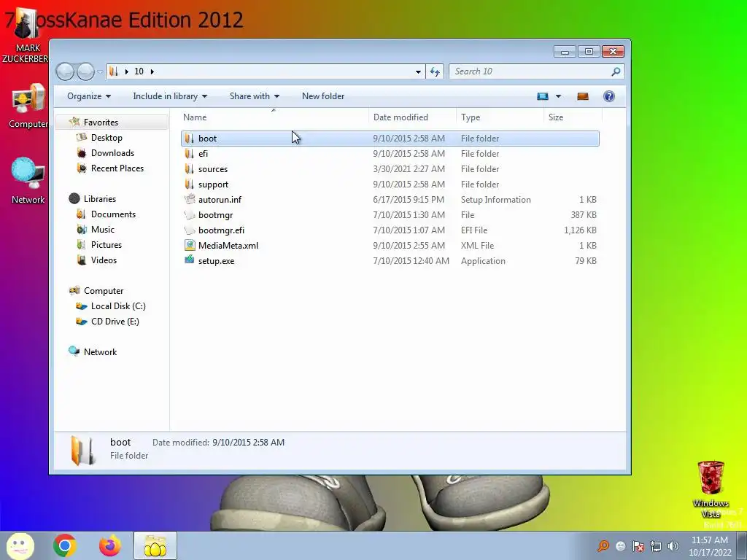
Task: Click the Favorites group in navigation pane
Action: coord(101,122)
